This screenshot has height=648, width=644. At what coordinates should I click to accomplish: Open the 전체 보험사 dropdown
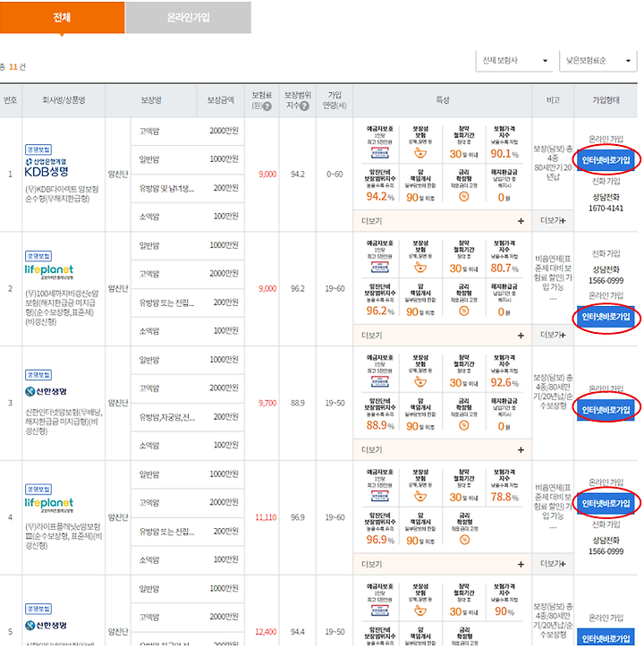pyautogui.click(x=514, y=61)
